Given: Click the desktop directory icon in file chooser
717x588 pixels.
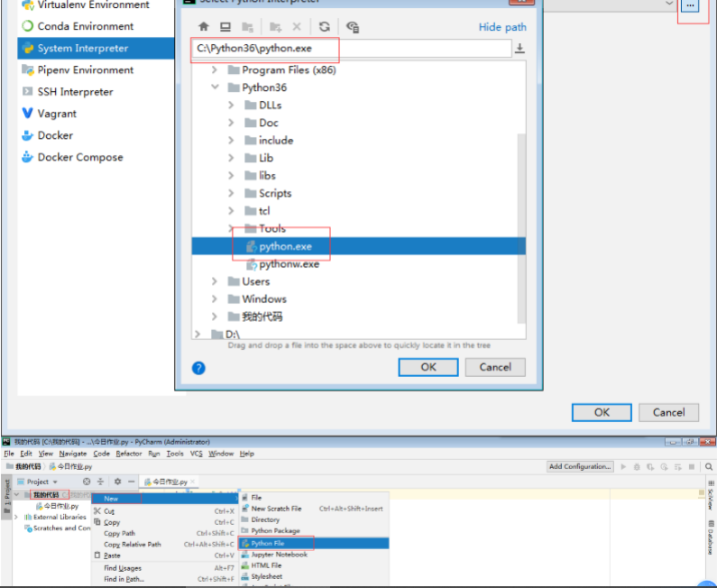Looking at the screenshot, I should [x=225, y=26].
